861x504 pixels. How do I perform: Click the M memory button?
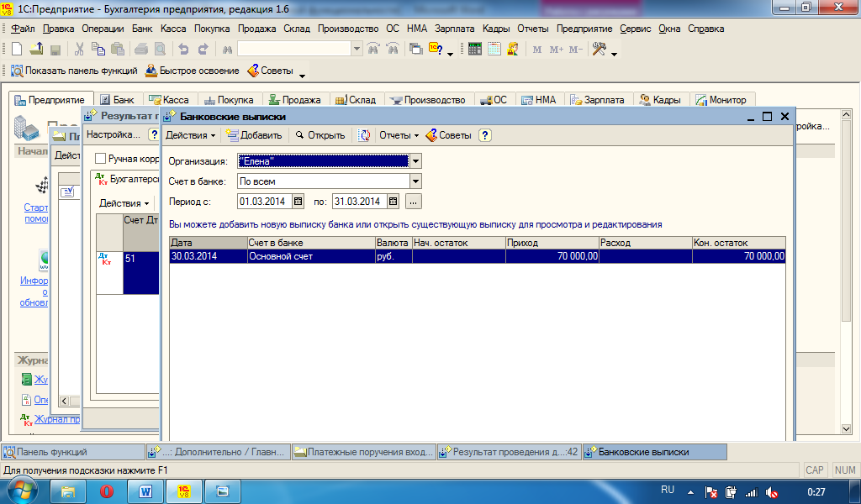(x=537, y=50)
